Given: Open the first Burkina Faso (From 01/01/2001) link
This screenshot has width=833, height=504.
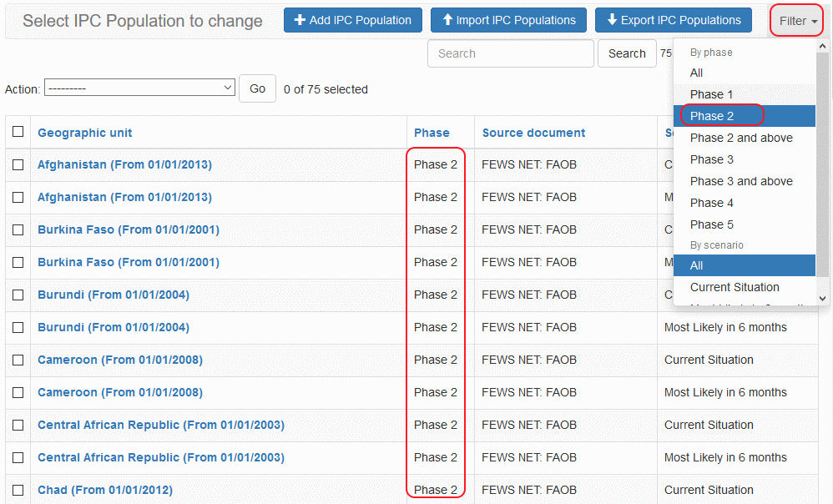Looking at the screenshot, I should [x=129, y=229].
